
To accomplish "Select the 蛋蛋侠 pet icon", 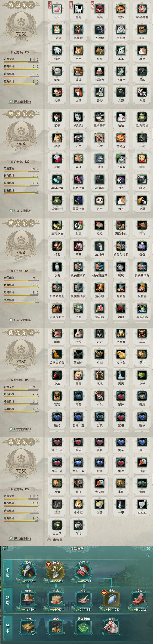I will pos(57,525).
